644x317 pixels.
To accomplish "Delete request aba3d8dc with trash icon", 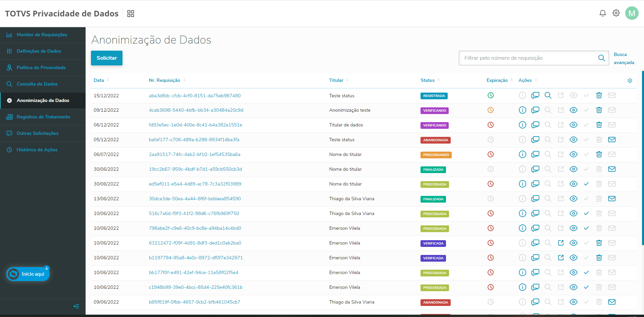I will point(599,95).
